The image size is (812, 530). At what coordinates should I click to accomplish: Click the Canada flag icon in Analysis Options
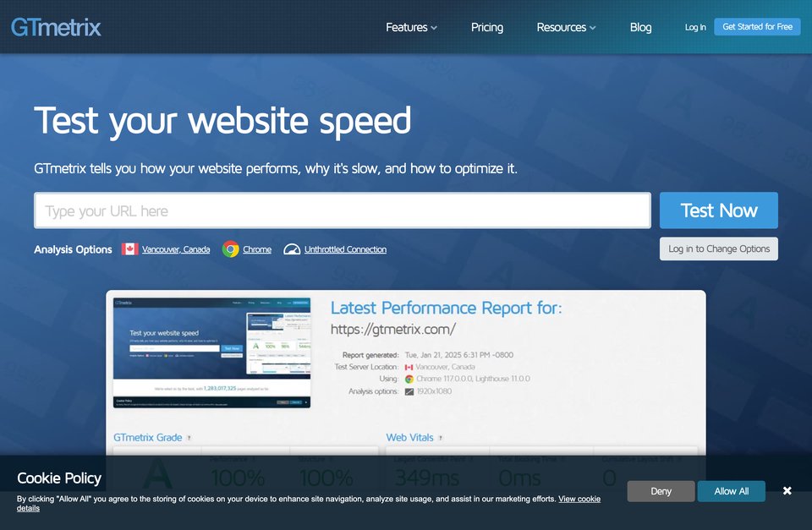click(129, 249)
